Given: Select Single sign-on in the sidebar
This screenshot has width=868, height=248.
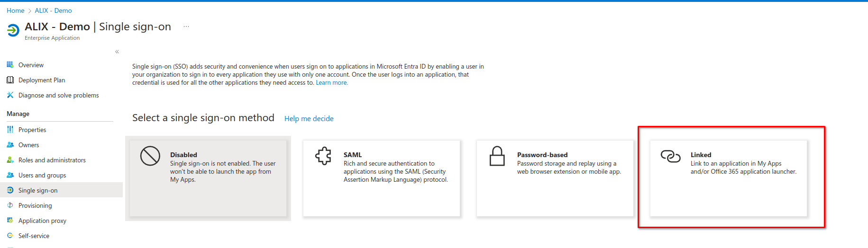Looking at the screenshot, I should [x=38, y=190].
